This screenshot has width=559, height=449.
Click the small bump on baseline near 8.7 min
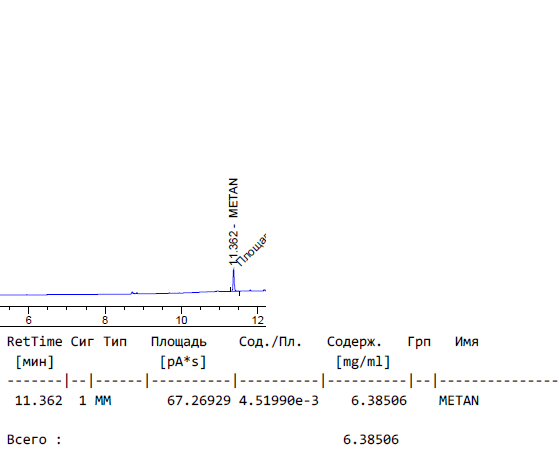tap(133, 293)
